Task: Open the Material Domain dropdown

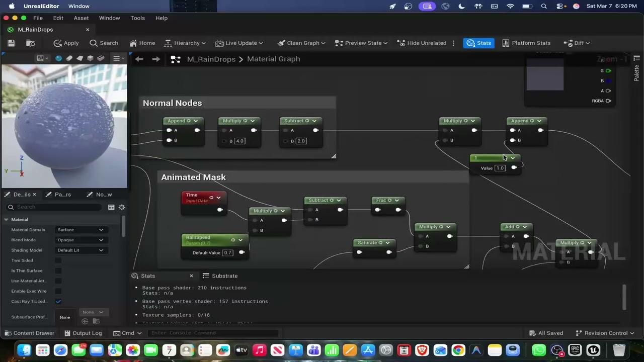Action: pos(80,230)
